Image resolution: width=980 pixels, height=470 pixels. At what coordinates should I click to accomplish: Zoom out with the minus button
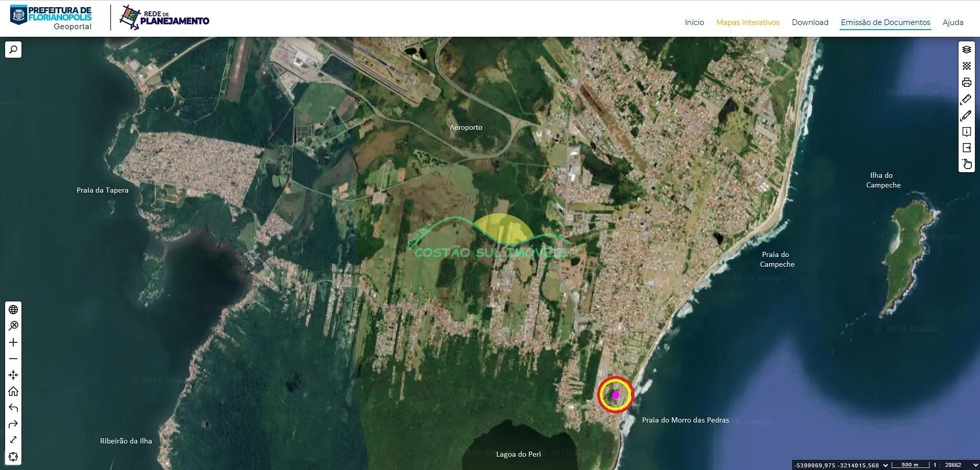(x=13, y=359)
